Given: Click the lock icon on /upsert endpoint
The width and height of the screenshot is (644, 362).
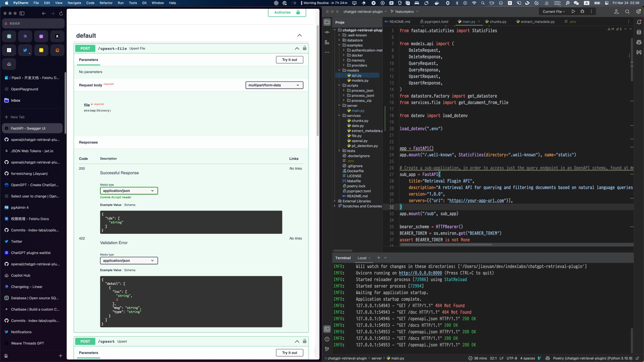Looking at the screenshot, I should coord(304,341).
